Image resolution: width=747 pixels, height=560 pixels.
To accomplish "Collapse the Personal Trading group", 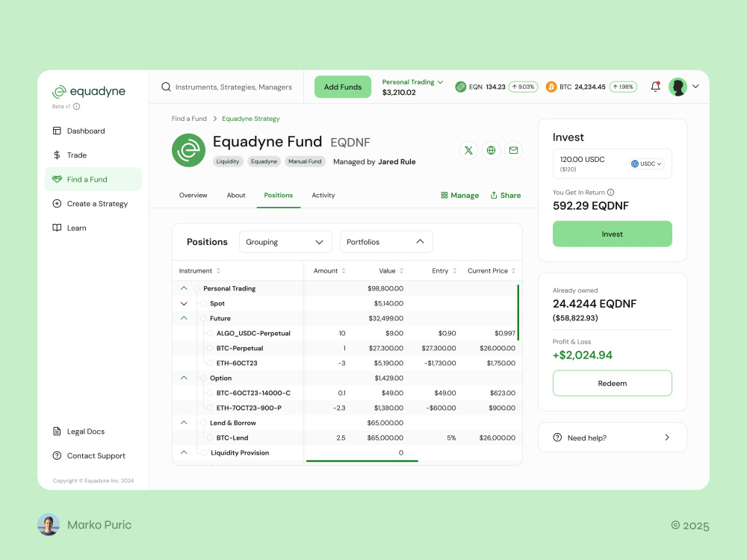I will click(x=184, y=288).
